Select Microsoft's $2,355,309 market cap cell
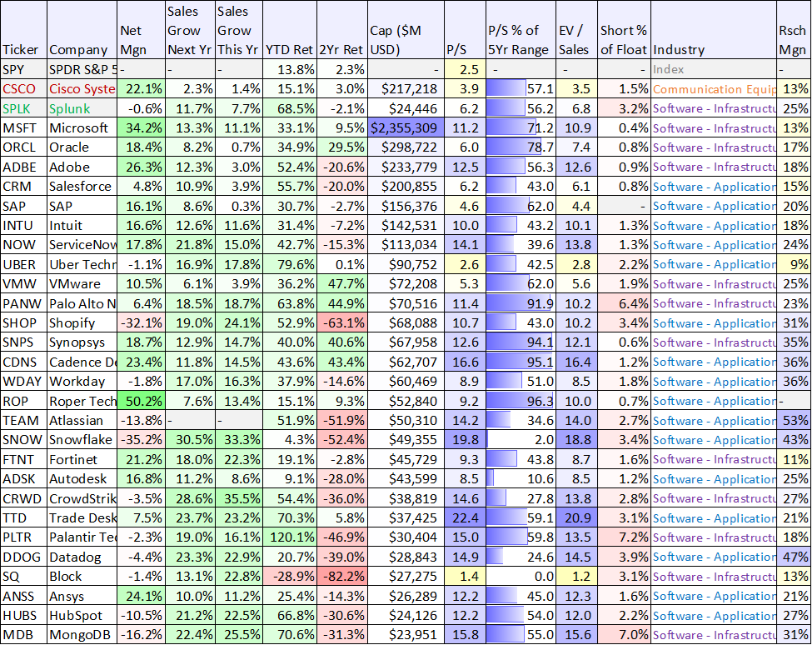The width and height of the screenshot is (812, 645). click(x=406, y=128)
